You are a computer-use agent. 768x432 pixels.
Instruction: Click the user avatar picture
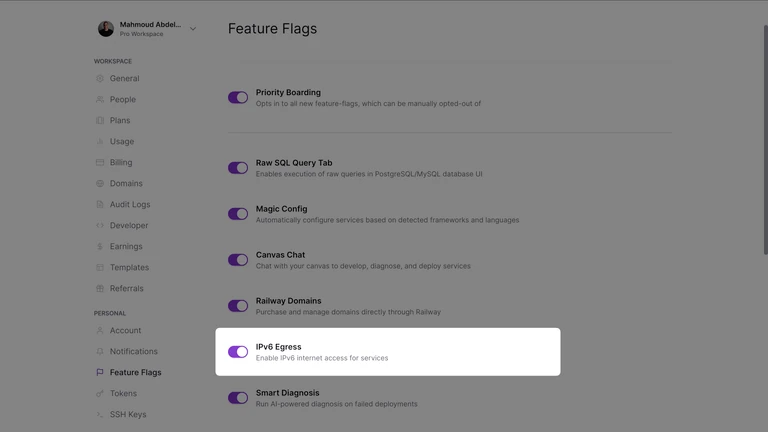[x=106, y=29]
